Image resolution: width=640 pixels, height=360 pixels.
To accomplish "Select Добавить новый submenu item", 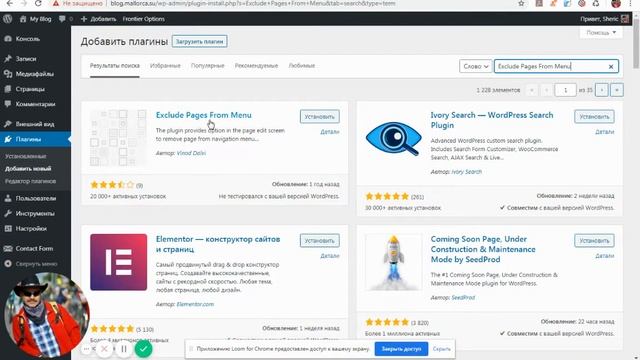I will click(28, 169).
